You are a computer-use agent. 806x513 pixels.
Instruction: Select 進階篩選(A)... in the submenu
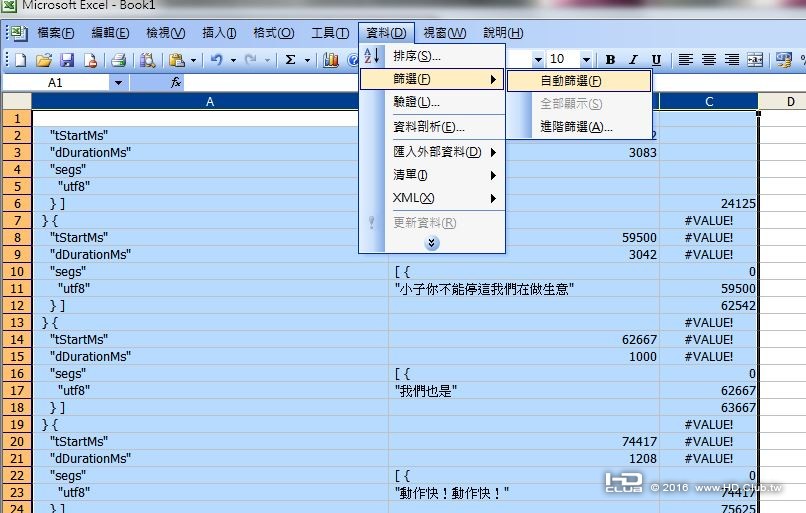coord(579,126)
